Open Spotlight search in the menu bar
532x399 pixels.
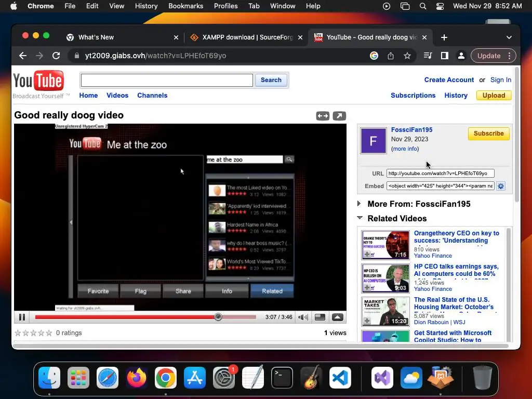(x=423, y=6)
